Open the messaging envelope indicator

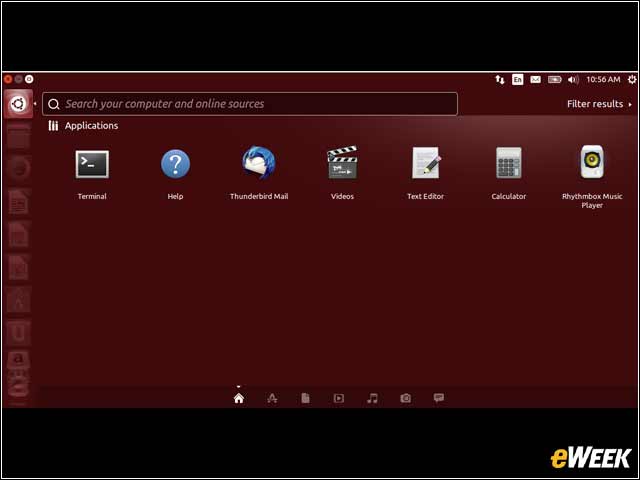coord(536,80)
